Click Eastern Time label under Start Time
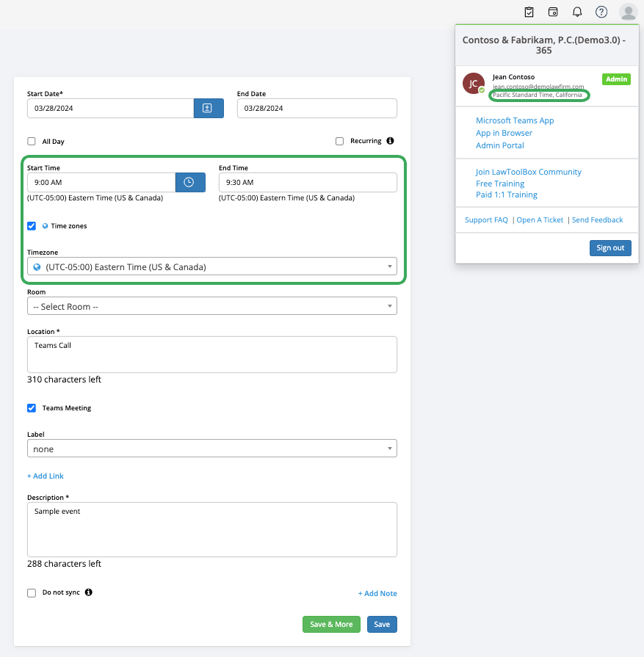644x657 pixels. click(95, 197)
